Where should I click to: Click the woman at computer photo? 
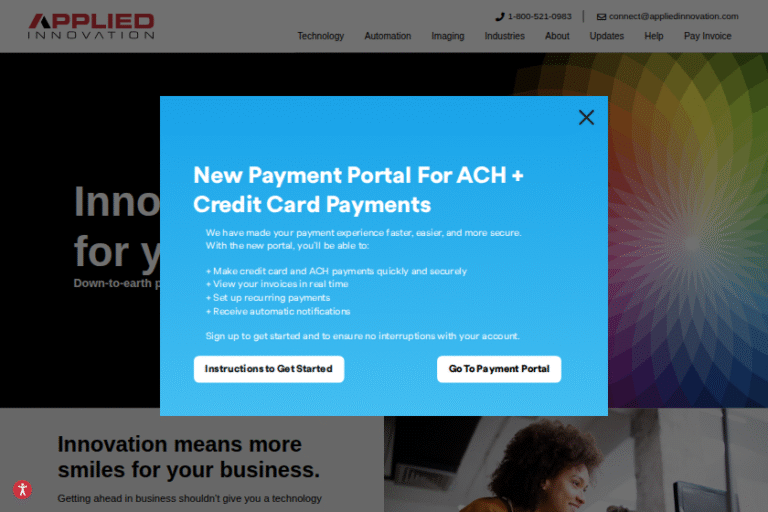pos(576,463)
